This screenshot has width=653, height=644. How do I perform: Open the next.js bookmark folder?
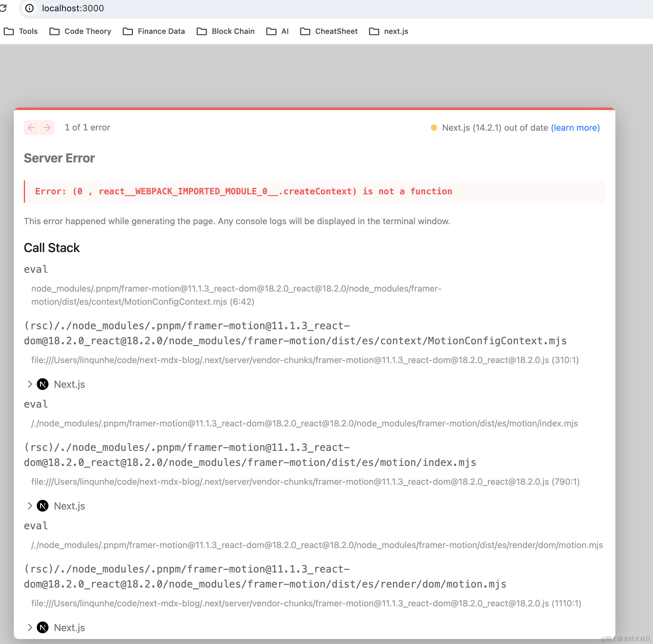click(x=389, y=31)
